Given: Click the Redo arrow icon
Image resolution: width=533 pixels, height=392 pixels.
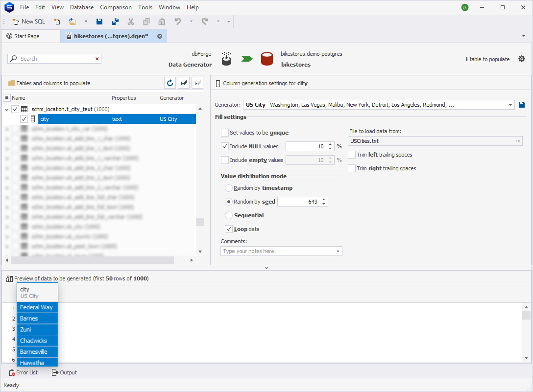Looking at the screenshot, I should 205,22.
